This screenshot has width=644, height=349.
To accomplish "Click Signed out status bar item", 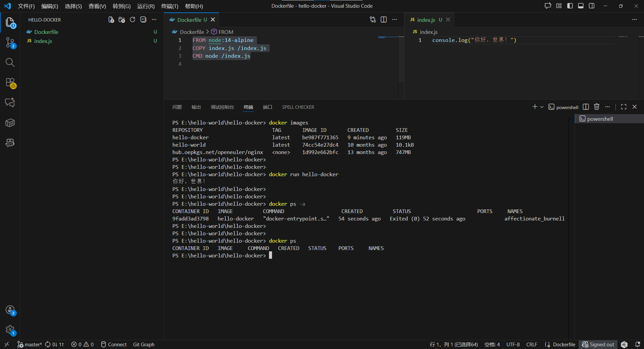I will coord(598,345).
